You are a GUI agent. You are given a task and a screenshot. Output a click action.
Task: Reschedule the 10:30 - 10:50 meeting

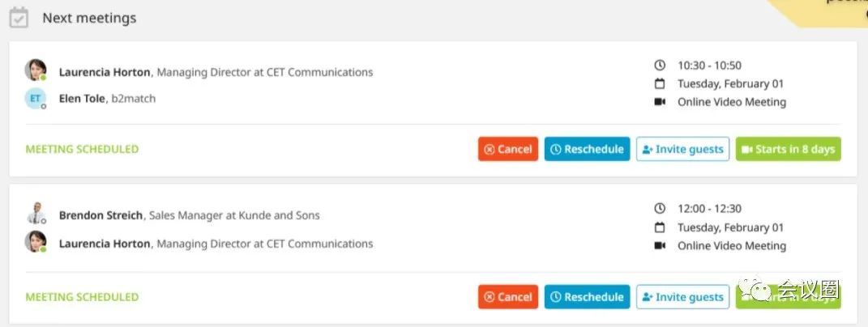587,149
